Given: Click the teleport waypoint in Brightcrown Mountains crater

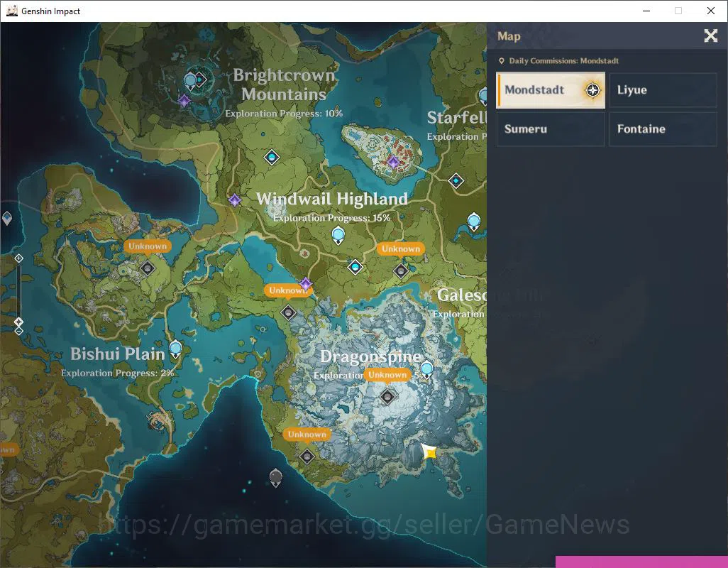Looking at the screenshot, I should point(190,81).
